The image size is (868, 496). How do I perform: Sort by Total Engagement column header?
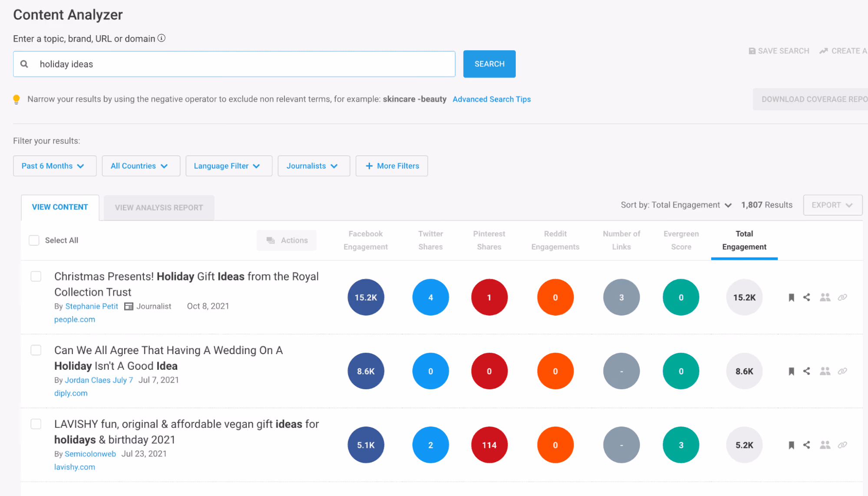click(744, 240)
